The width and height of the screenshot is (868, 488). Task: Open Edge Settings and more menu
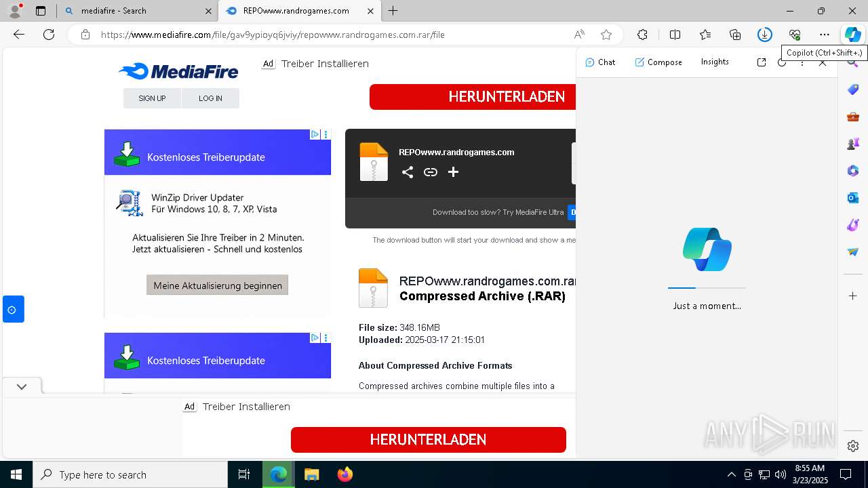tap(825, 35)
